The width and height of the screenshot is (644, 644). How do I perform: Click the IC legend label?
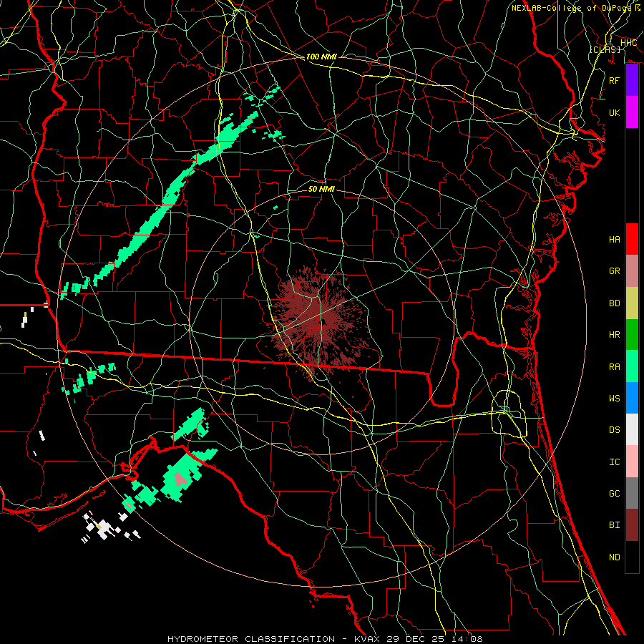pos(615,462)
